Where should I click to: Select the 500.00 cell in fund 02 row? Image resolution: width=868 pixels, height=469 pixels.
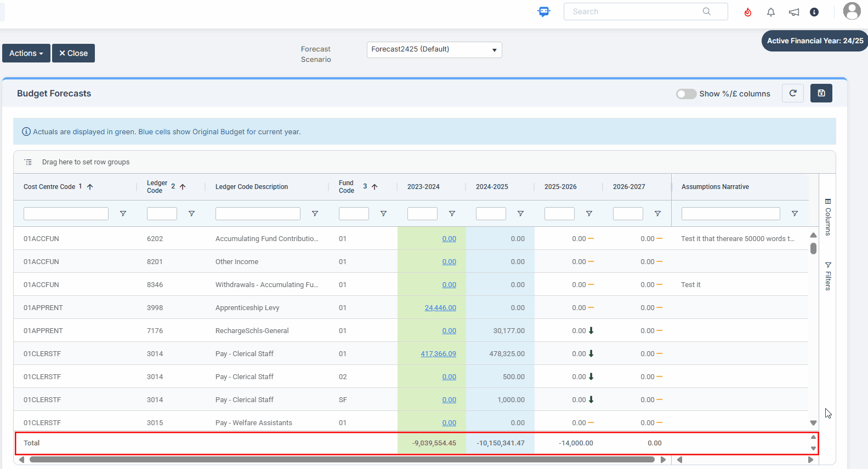point(500,377)
